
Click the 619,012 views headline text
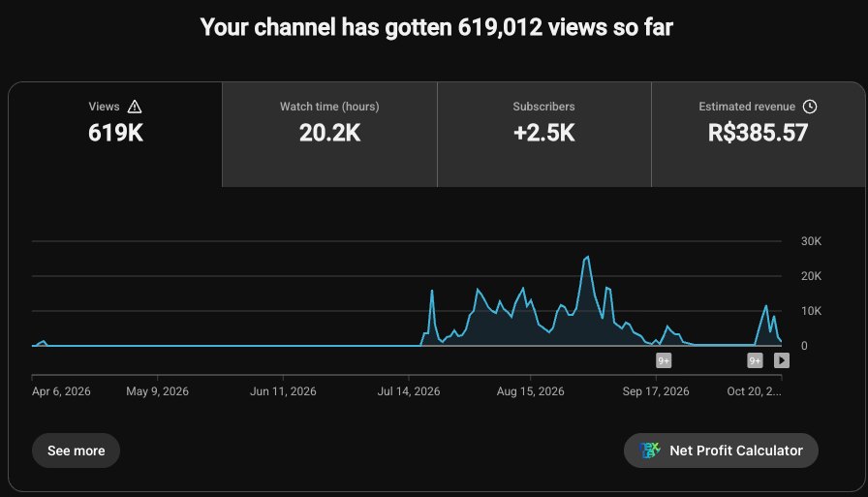click(436, 27)
